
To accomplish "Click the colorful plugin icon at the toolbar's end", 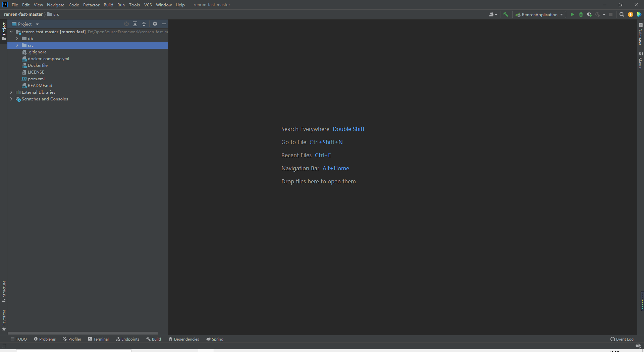I will (639, 14).
